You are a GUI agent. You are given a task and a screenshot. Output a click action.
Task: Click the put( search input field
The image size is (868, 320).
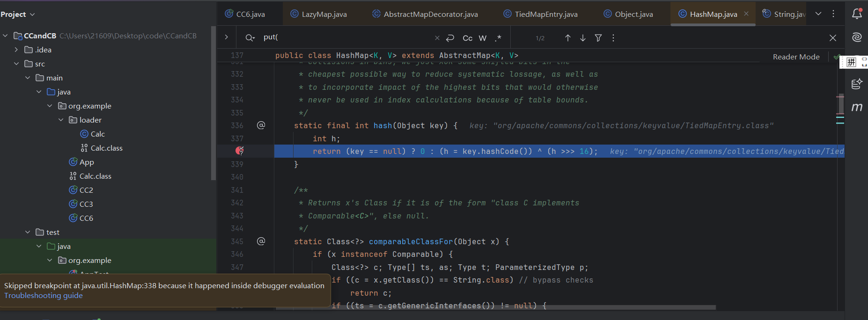pyautogui.click(x=346, y=37)
